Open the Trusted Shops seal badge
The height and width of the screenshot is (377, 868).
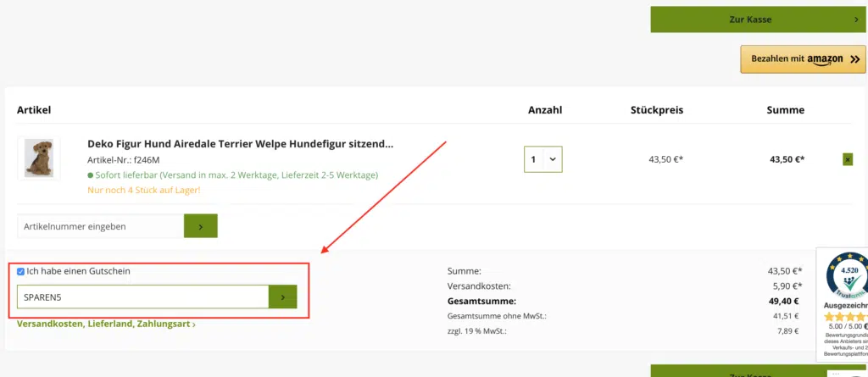tap(843, 275)
